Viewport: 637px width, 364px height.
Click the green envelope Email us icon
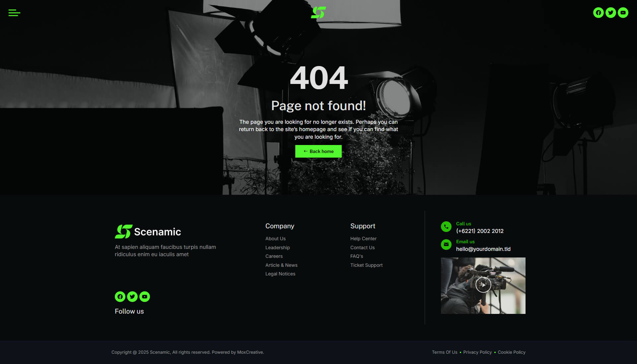[x=446, y=245]
